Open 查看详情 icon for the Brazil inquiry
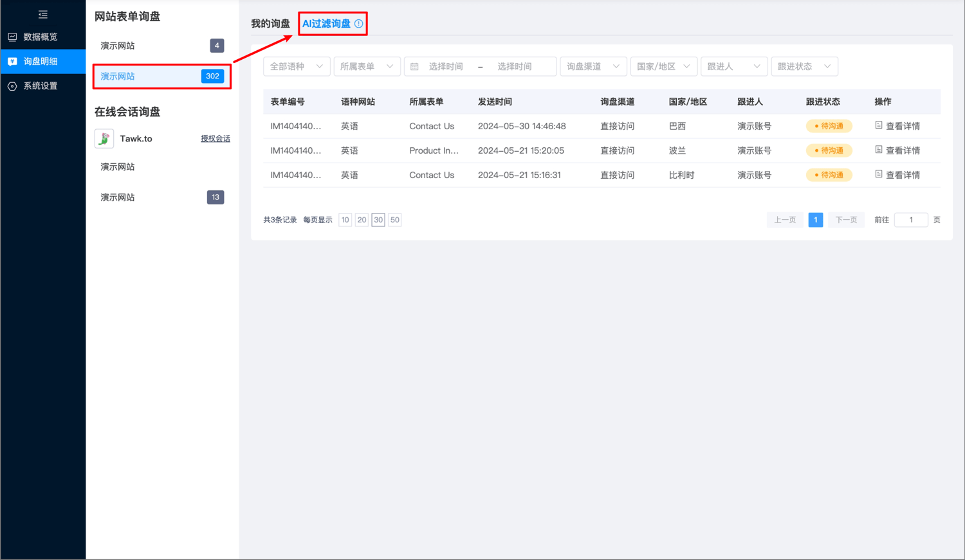This screenshot has height=560, width=965. [x=879, y=126]
